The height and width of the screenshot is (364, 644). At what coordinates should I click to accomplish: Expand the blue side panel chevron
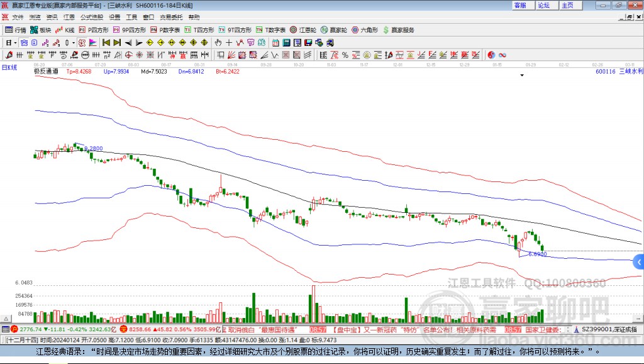(639, 262)
